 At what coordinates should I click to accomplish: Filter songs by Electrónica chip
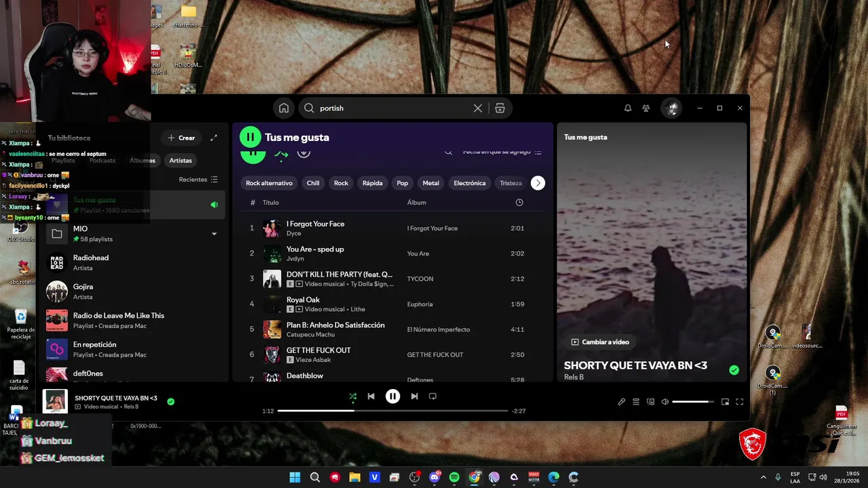469,183
